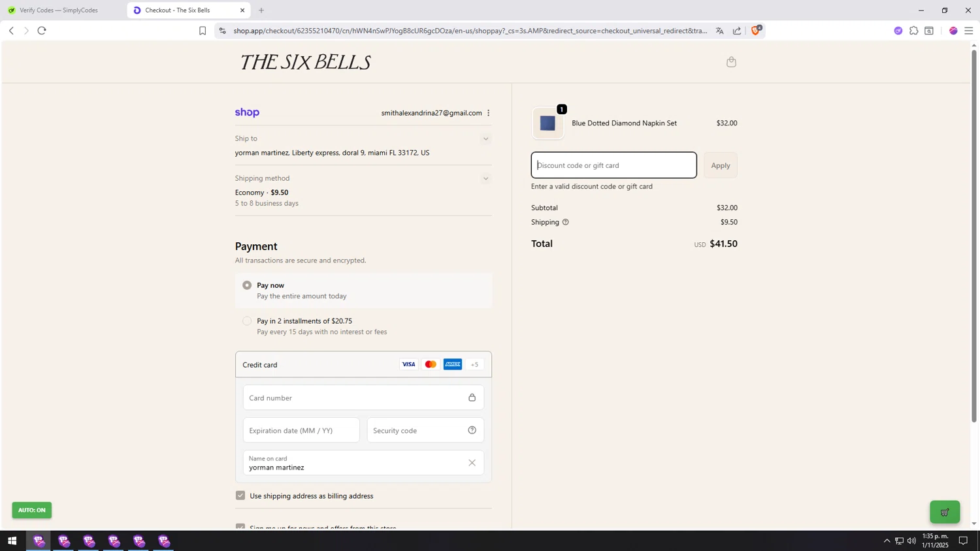Click the discount code input field
Viewport: 980px width, 551px height.
click(x=613, y=165)
